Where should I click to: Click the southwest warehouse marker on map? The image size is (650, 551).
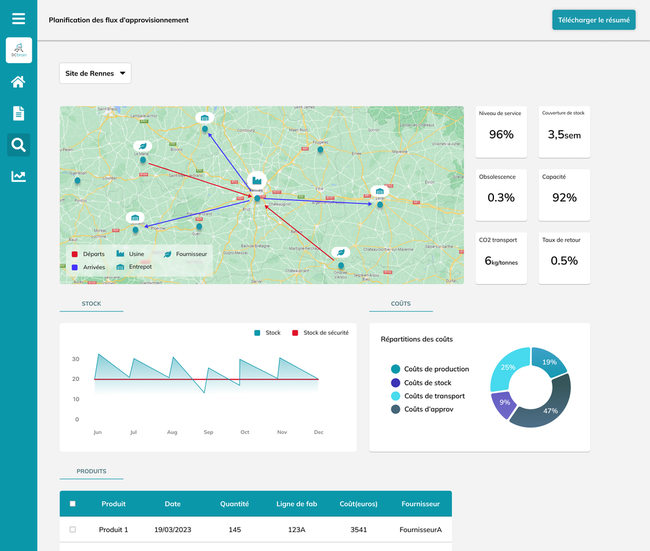pyautogui.click(x=135, y=217)
